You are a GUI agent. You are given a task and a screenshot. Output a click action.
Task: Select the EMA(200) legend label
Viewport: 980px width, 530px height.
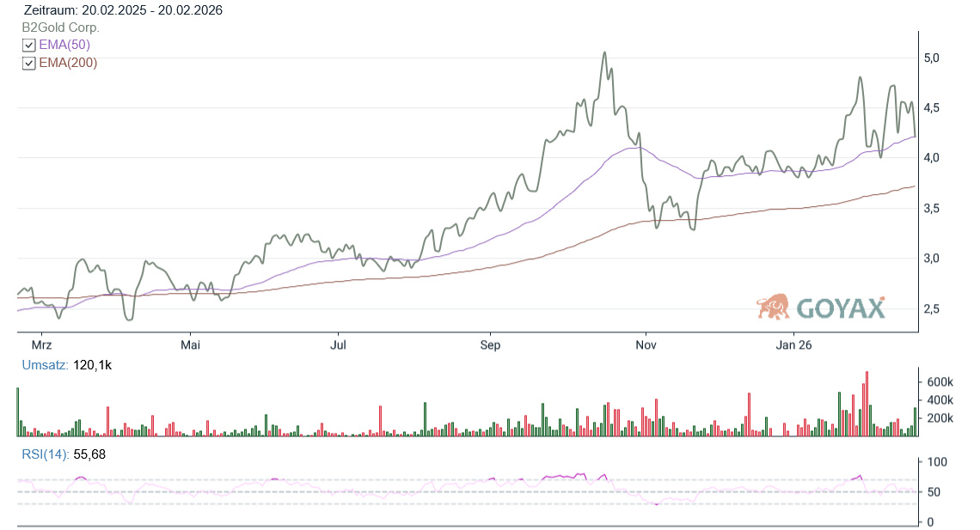[68, 63]
